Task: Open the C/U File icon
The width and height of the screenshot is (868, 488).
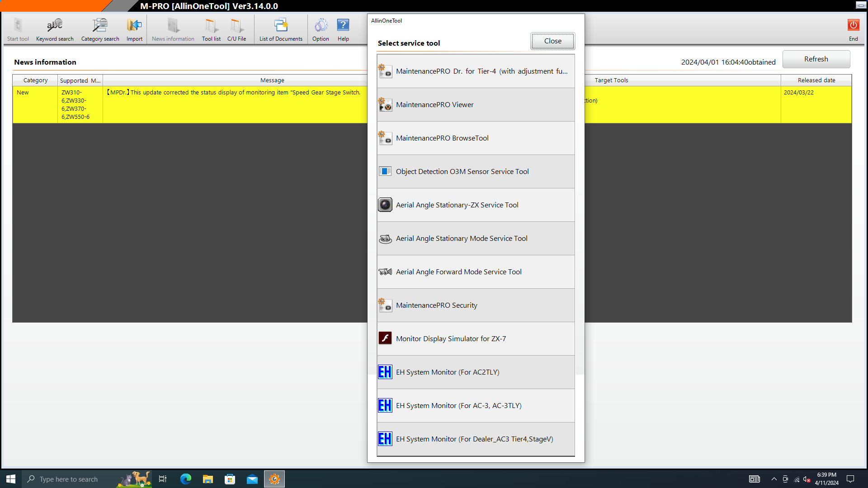Action: pos(236,30)
